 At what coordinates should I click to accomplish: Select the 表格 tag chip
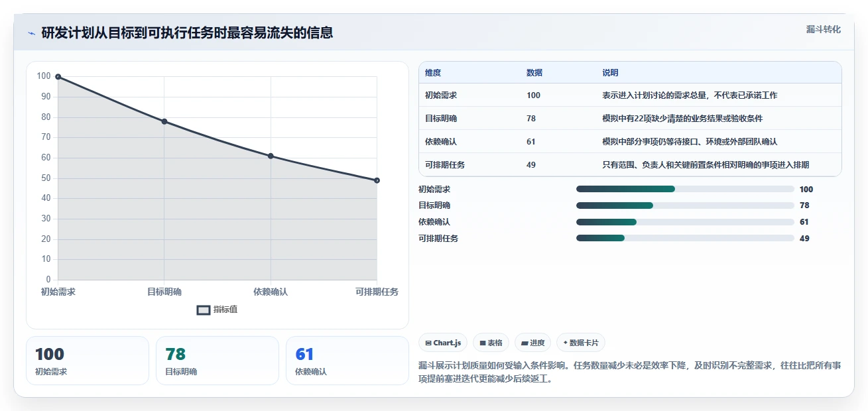(491, 343)
